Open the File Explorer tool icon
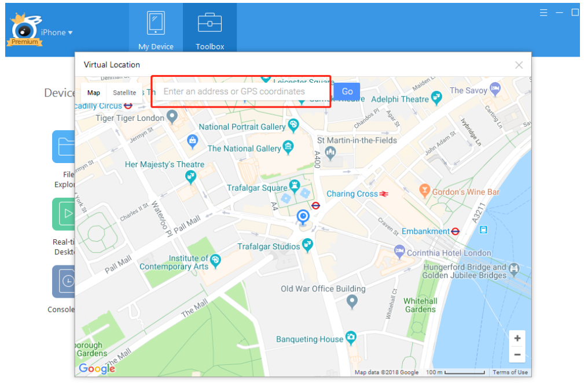584x392 pixels. tap(64, 146)
